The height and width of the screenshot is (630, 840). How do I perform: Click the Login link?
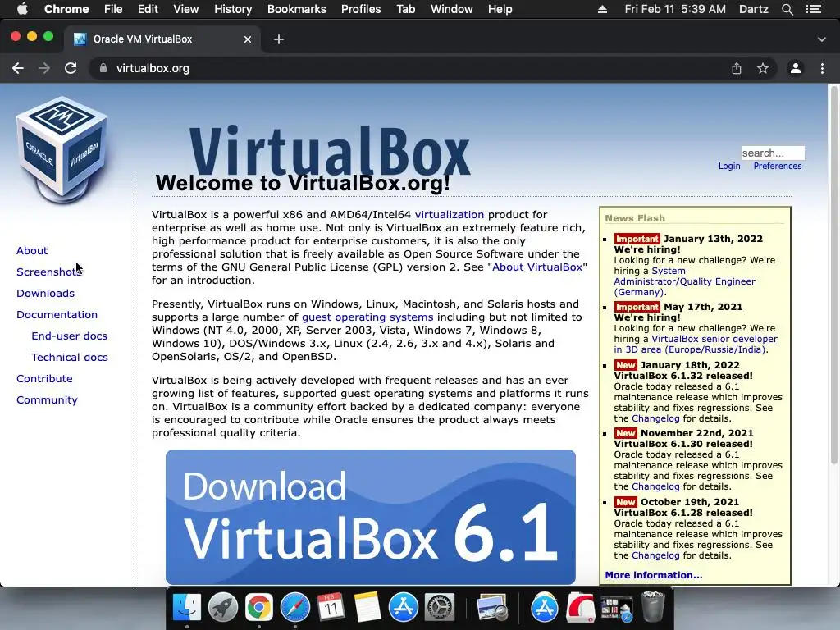[x=729, y=166]
